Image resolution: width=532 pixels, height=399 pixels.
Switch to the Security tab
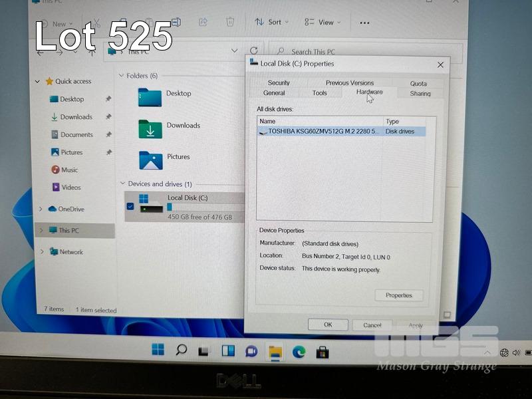pyautogui.click(x=279, y=83)
